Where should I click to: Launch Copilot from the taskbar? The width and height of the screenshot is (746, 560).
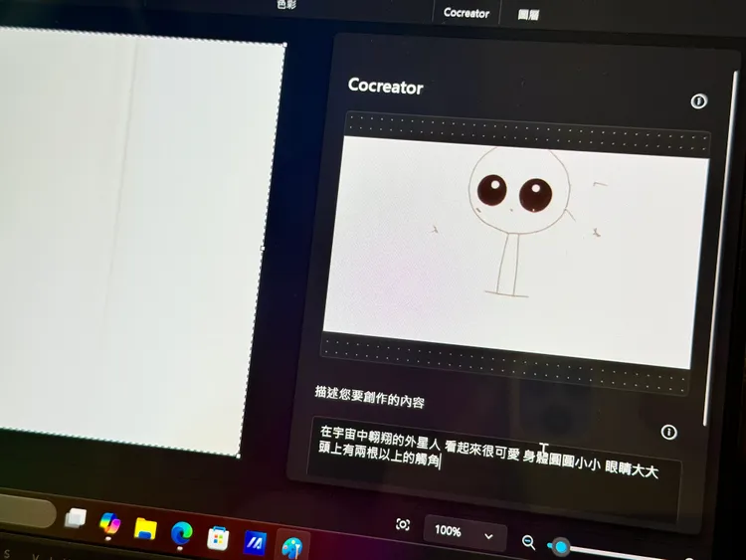pos(109,523)
